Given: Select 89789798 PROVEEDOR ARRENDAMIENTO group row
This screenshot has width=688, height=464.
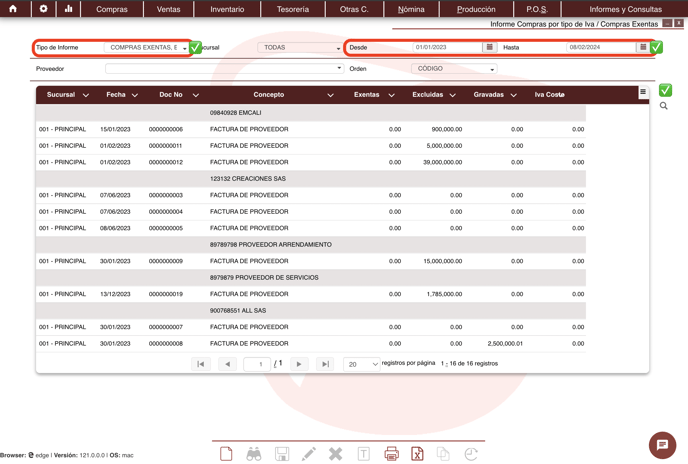Looking at the screenshot, I should tap(311, 245).
